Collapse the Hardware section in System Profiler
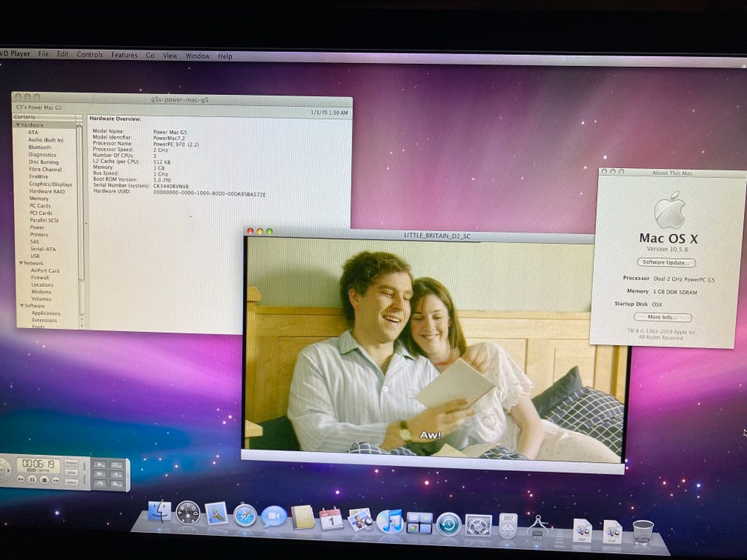Viewport: 747px width, 560px height. pos(18,124)
